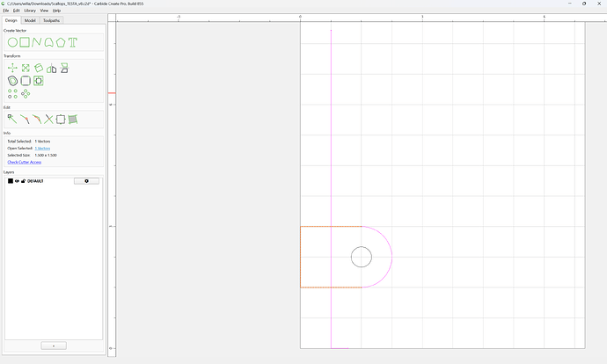This screenshot has width=607, height=364.
Task: Activate the Trim Vectors tool
Action: pyautogui.click(x=25, y=120)
